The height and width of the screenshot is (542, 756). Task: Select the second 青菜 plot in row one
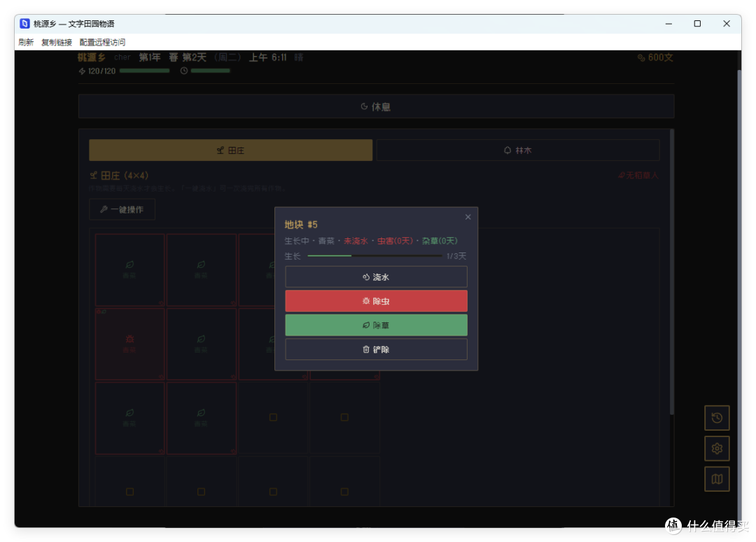[202, 270]
